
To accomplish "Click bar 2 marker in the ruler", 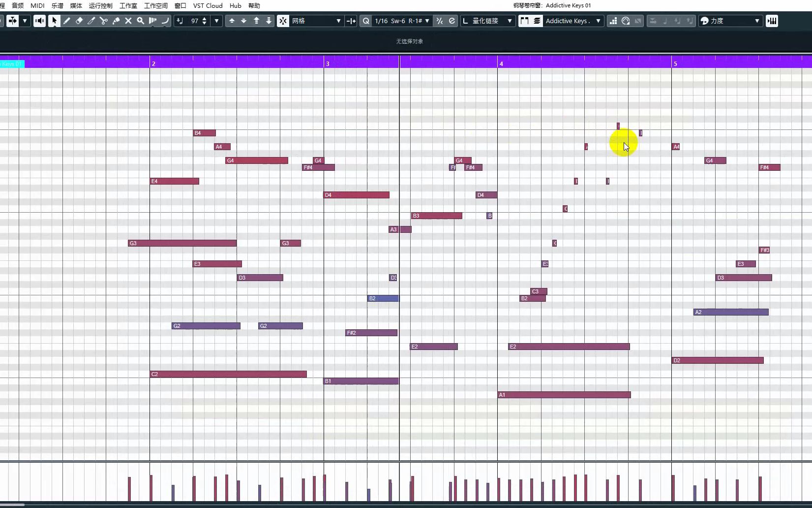I will pos(153,63).
